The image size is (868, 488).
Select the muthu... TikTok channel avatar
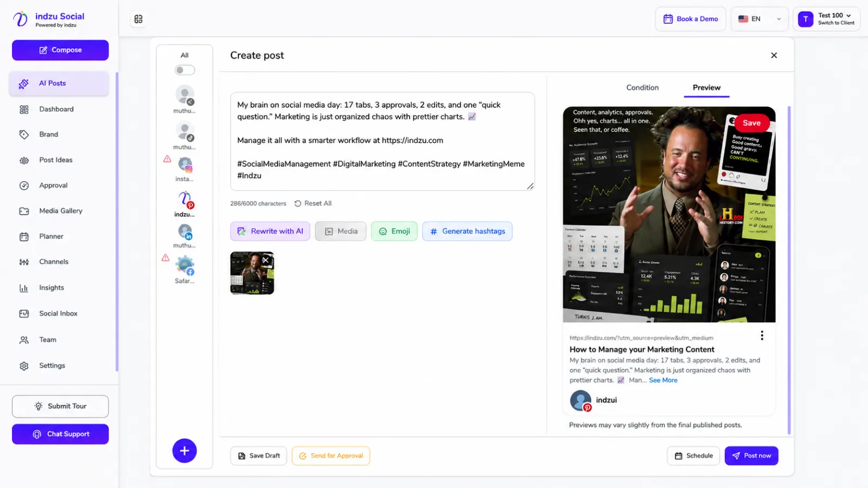point(185,131)
